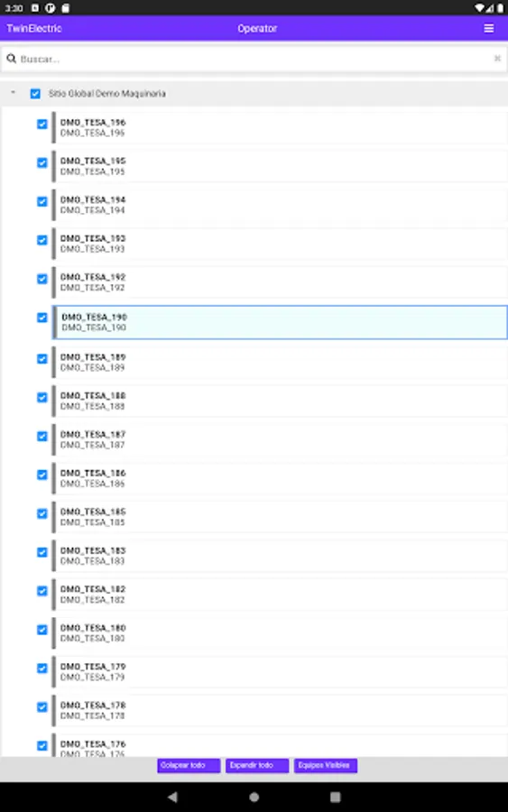
Task: Tap the Android home circle icon
Action: (254, 797)
